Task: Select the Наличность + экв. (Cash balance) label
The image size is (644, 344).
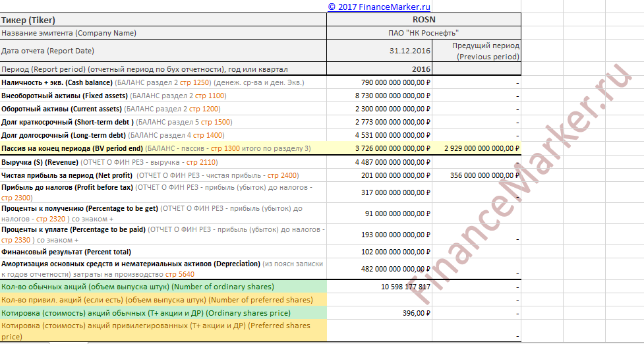Action: coord(163,82)
